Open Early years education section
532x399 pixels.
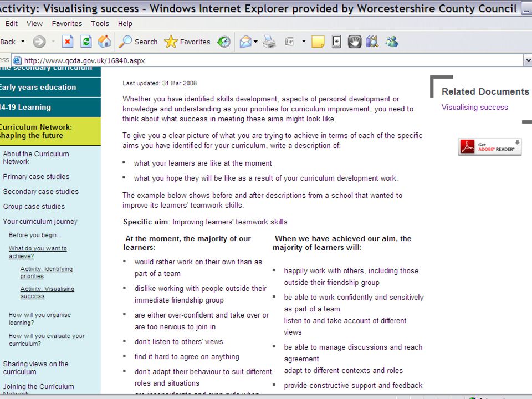point(50,87)
